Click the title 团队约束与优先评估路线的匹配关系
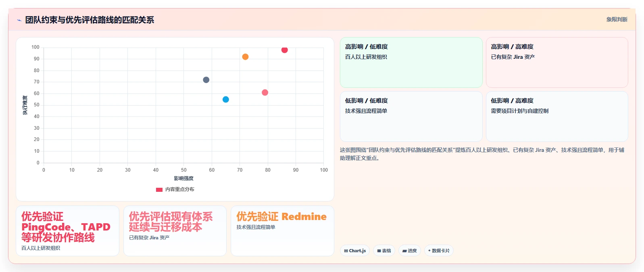 coord(90,20)
